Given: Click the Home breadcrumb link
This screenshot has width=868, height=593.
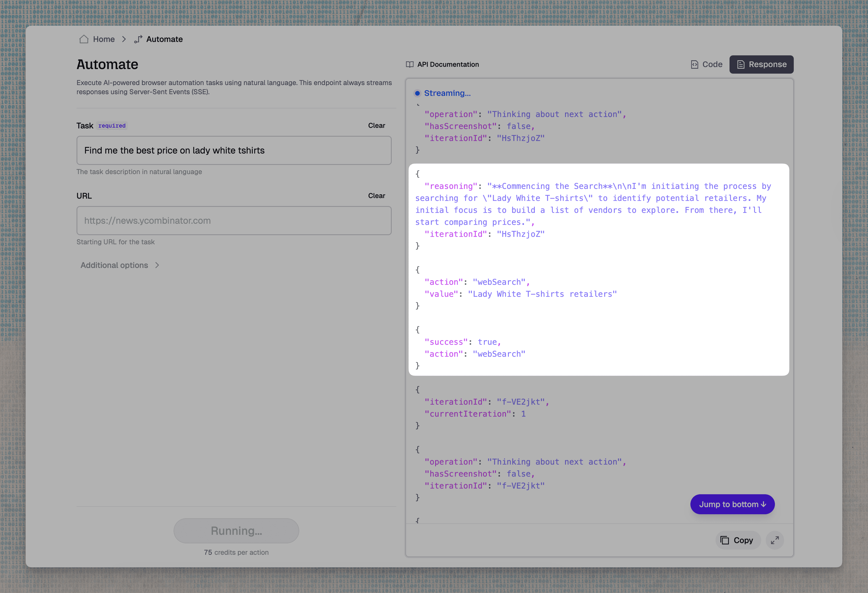Looking at the screenshot, I should click(103, 39).
